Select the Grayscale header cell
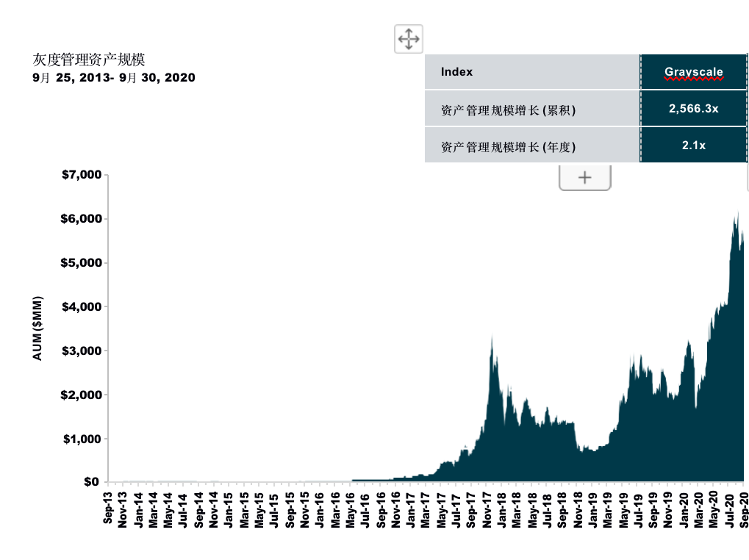This screenshot has height=560, width=749. [693, 72]
